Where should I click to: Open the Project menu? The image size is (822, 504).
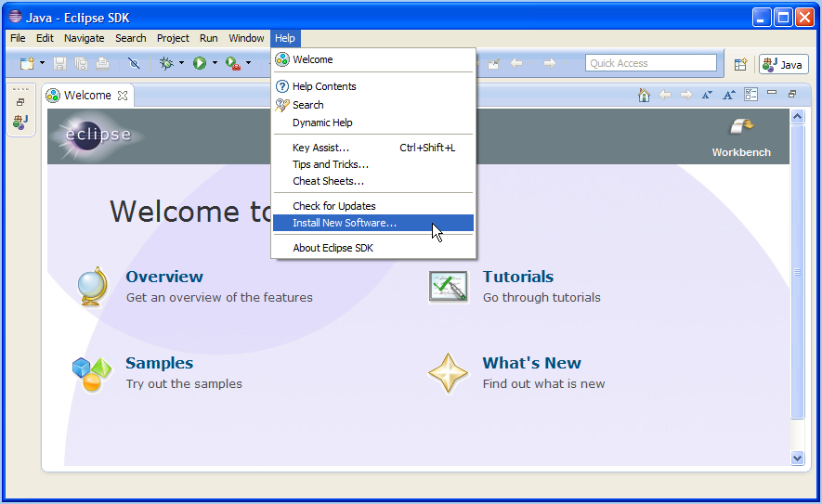(173, 38)
